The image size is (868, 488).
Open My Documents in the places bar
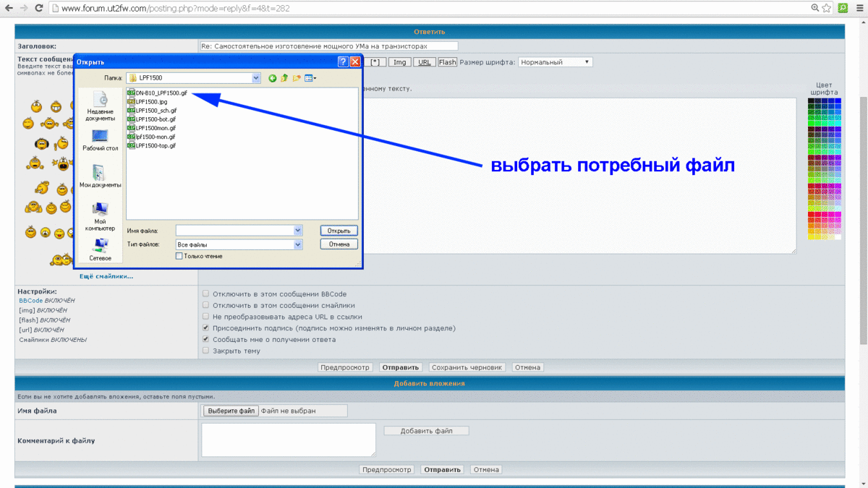pos(100,176)
